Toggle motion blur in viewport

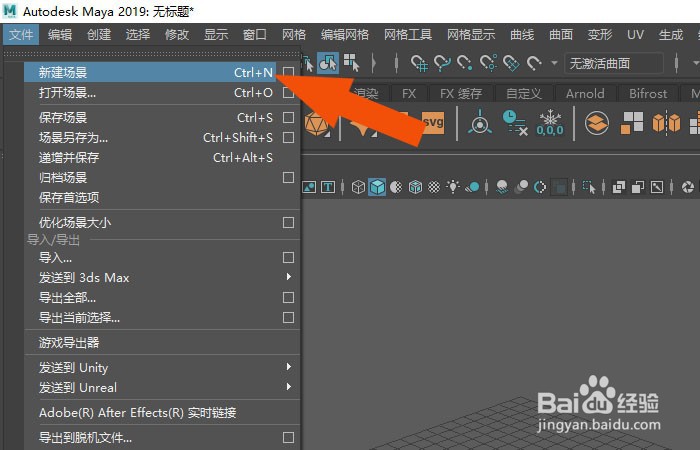tap(521, 187)
